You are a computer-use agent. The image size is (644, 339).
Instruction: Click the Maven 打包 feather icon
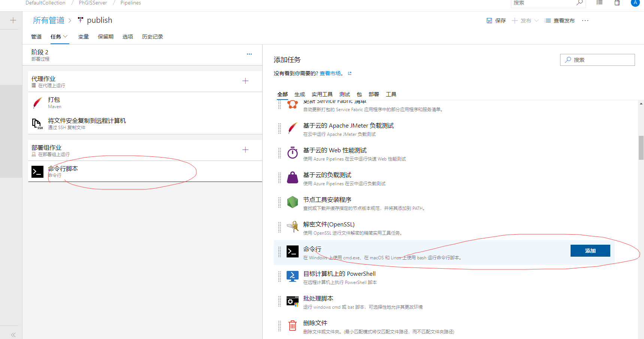coord(37,103)
